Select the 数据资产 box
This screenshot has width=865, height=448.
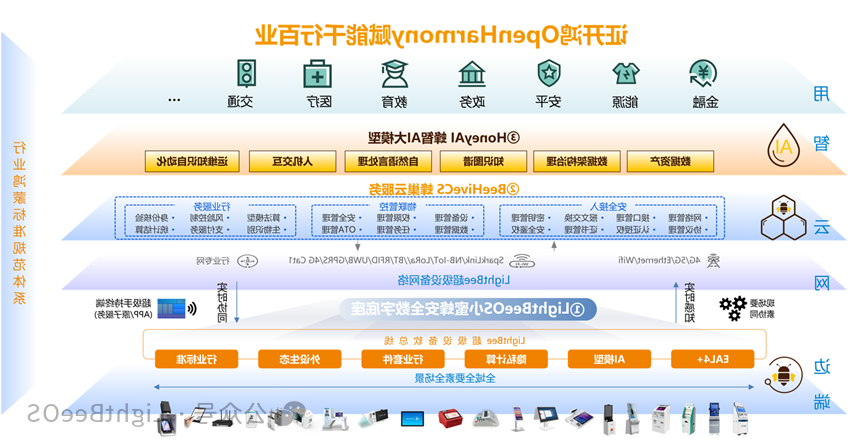click(670, 162)
